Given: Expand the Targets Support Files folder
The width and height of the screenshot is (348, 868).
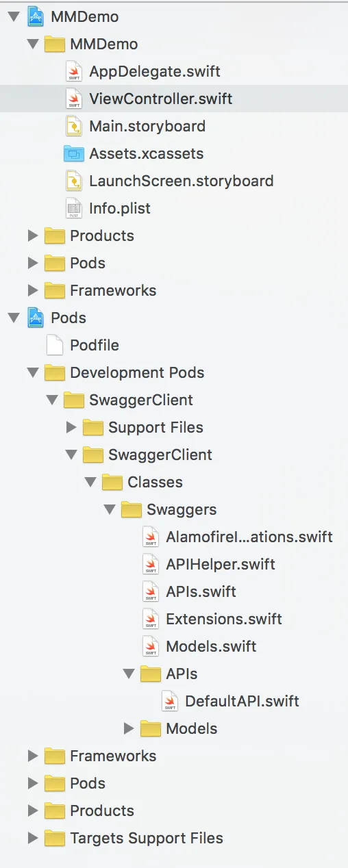Looking at the screenshot, I should click(x=32, y=838).
